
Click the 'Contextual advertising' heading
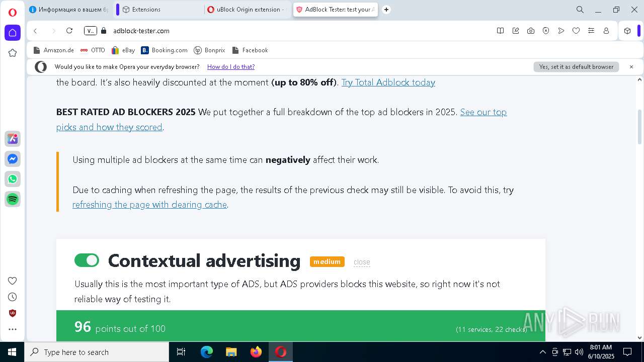click(x=204, y=260)
